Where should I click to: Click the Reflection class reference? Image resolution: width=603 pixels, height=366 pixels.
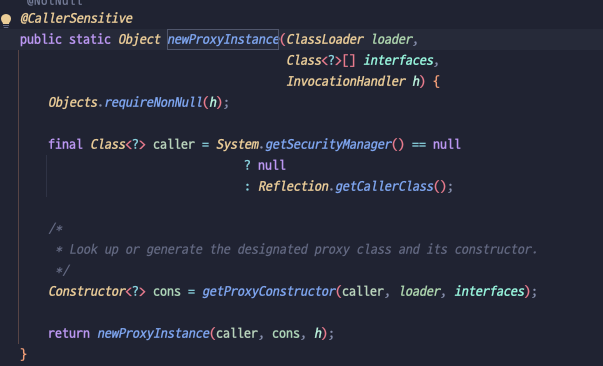[x=293, y=186]
